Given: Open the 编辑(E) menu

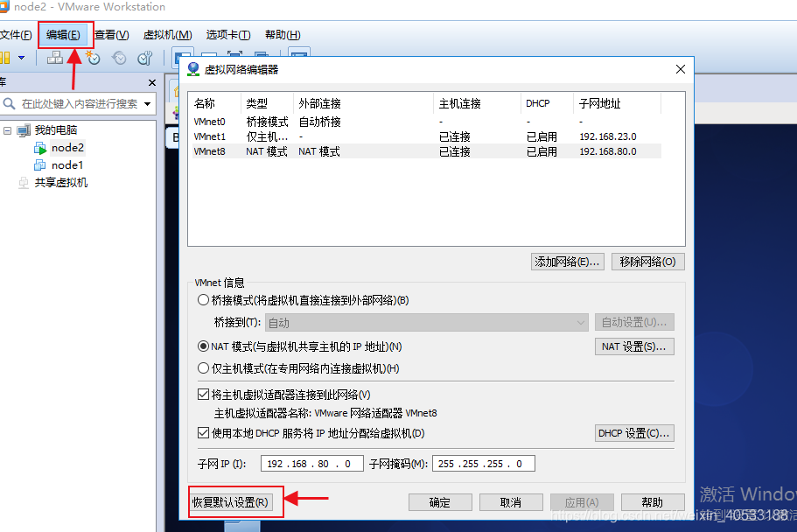Looking at the screenshot, I should click(63, 35).
